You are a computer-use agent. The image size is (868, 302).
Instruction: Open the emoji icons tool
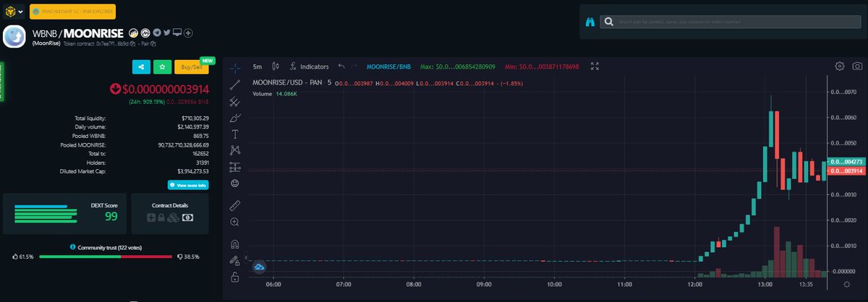[x=235, y=184]
